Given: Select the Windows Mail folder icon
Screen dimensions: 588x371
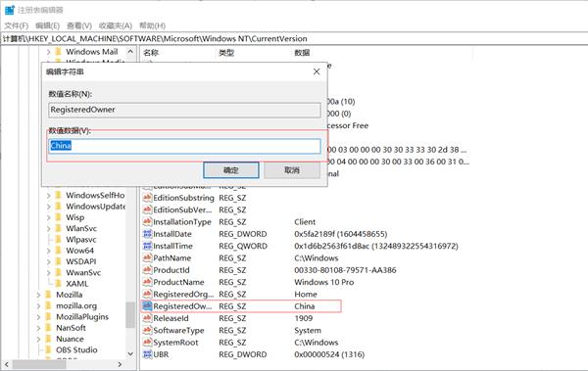Looking at the screenshot, I should coord(58,52).
